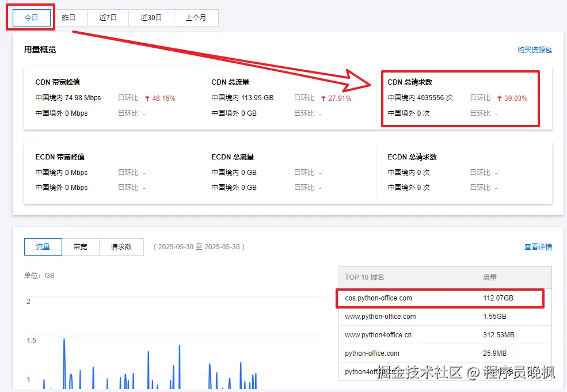Select the 流量 chart tab
This screenshot has width=567, height=392.
[x=43, y=247]
